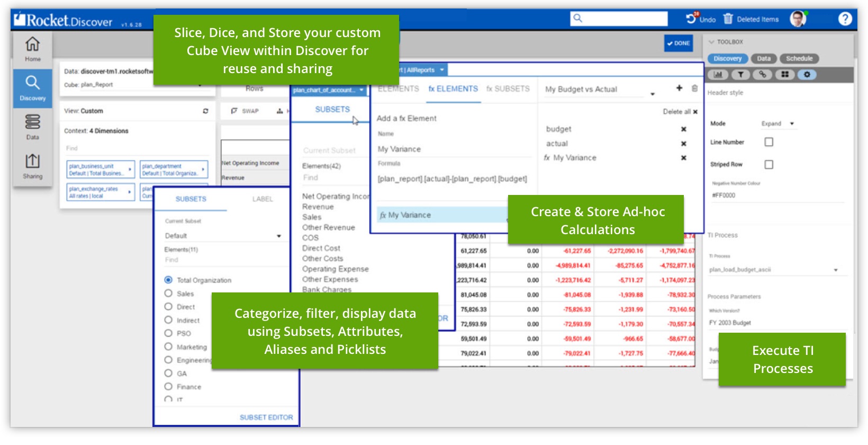Select the Total Organization radio button

(x=168, y=280)
